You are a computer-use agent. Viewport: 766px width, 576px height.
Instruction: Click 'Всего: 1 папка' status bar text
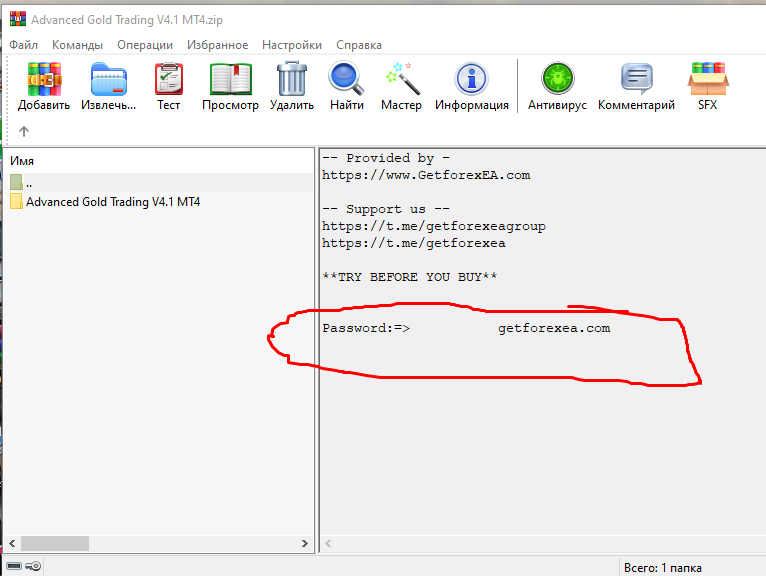click(662, 568)
